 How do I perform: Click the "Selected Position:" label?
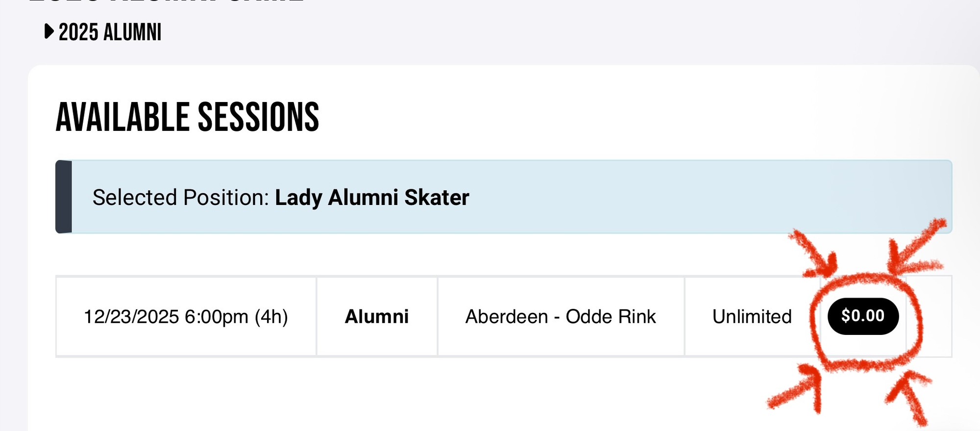tap(181, 198)
